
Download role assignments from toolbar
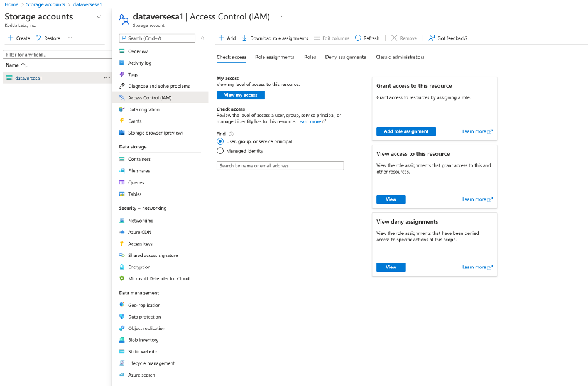tap(275, 38)
